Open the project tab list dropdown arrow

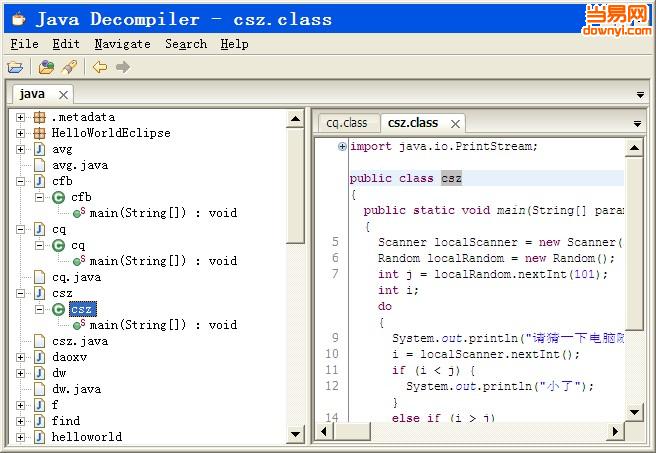click(640, 95)
